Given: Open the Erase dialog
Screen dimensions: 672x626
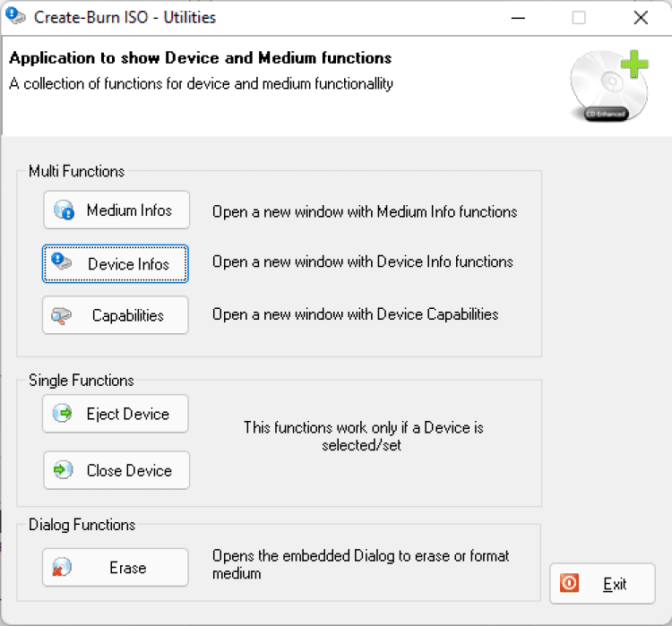Looking at the screenshot, I should [116, 568].
